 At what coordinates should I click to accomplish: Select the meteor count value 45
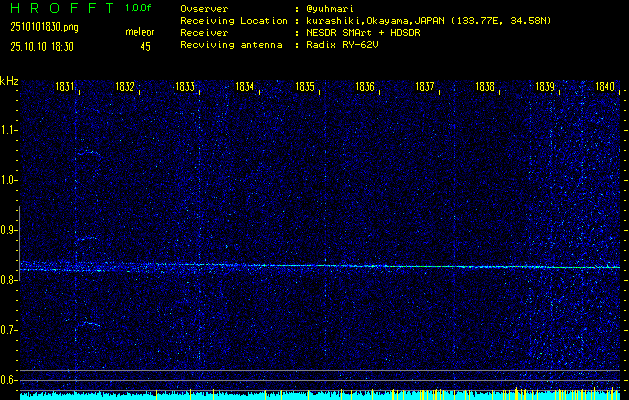145,45
